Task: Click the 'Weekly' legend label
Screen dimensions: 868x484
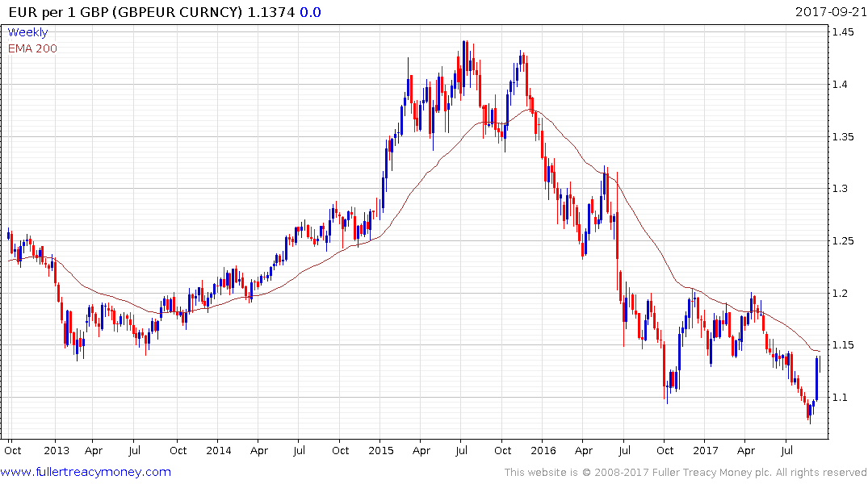Action: [x=27, y=32]
